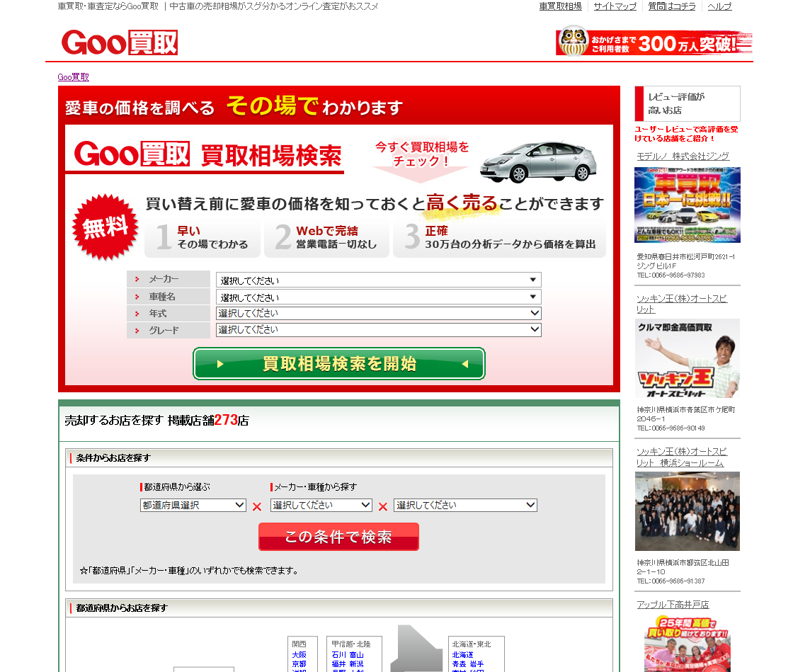This screenshot has width=810, height=672.
Task: Click the 愛知県春日井市松河戸町 address text
Action: [686, 261]
